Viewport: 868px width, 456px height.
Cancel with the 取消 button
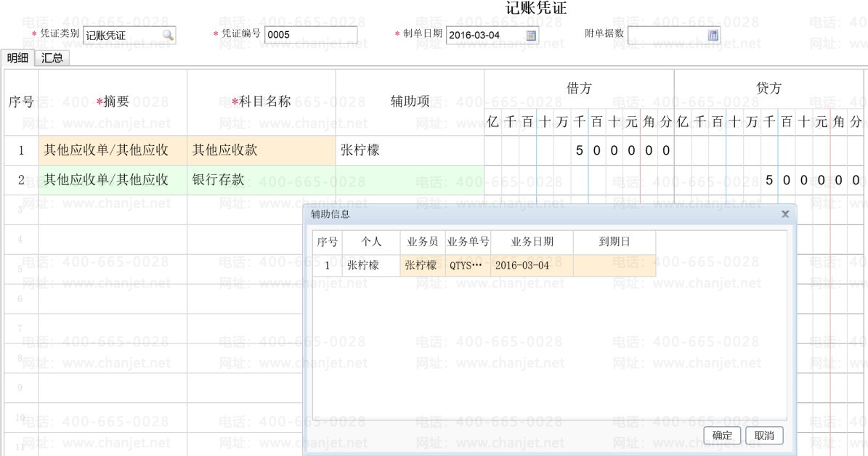(764, 436)
